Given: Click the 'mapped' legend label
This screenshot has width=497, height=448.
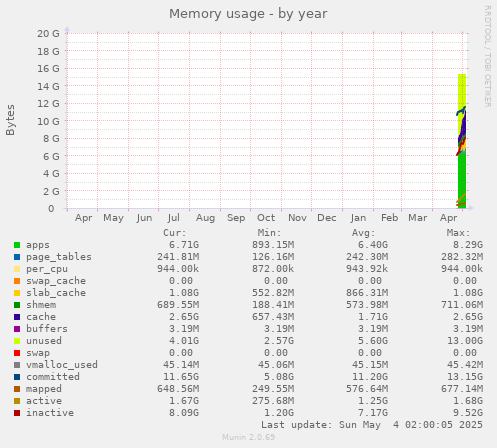Looking at the screenshot, I should (44, 389).
